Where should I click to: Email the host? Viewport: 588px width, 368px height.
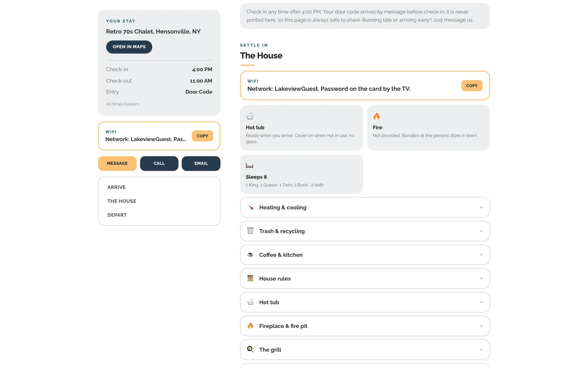pyautogui.click(x=201, y=163)
